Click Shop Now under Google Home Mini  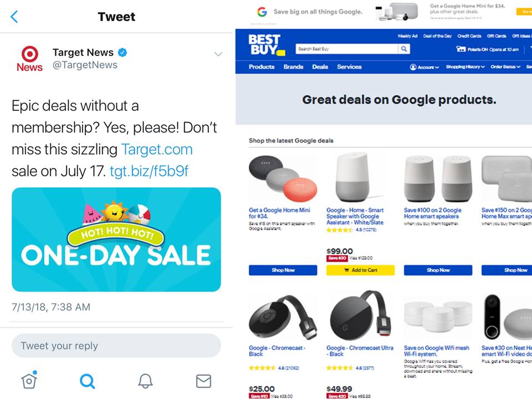click(283, 270)
